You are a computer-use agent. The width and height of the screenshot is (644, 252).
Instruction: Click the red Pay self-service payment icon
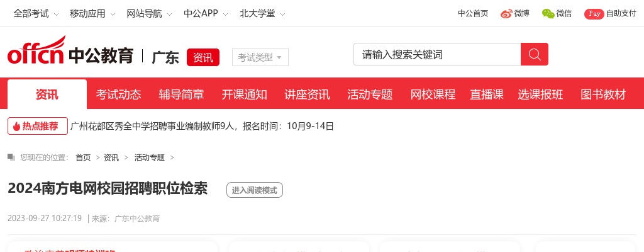(x=594, y=14)
